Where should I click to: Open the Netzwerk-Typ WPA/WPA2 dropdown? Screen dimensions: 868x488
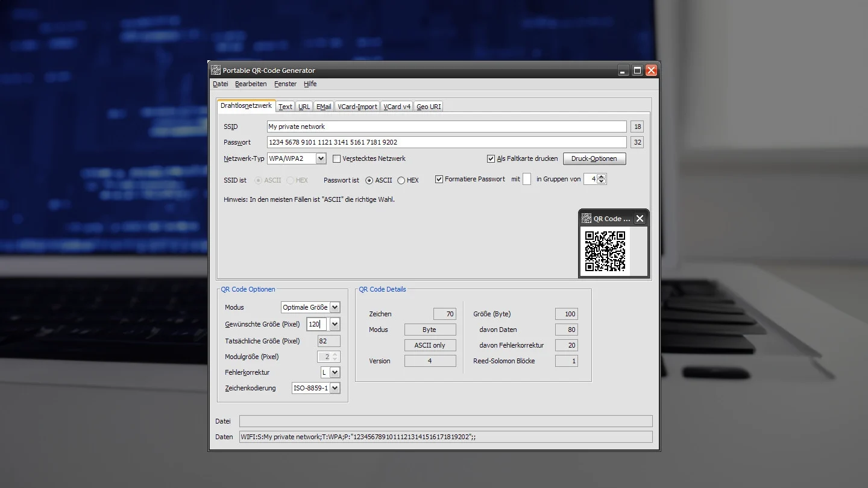click(297, 158)
